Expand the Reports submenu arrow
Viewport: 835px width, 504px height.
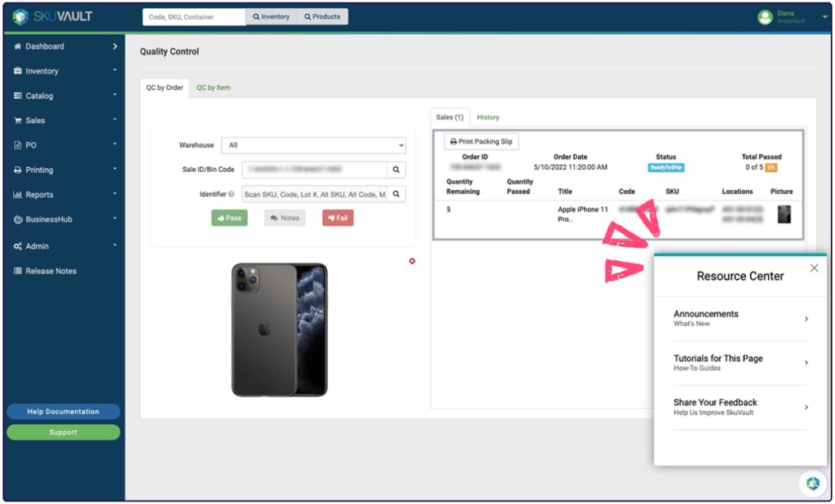(x=115, y=193)
